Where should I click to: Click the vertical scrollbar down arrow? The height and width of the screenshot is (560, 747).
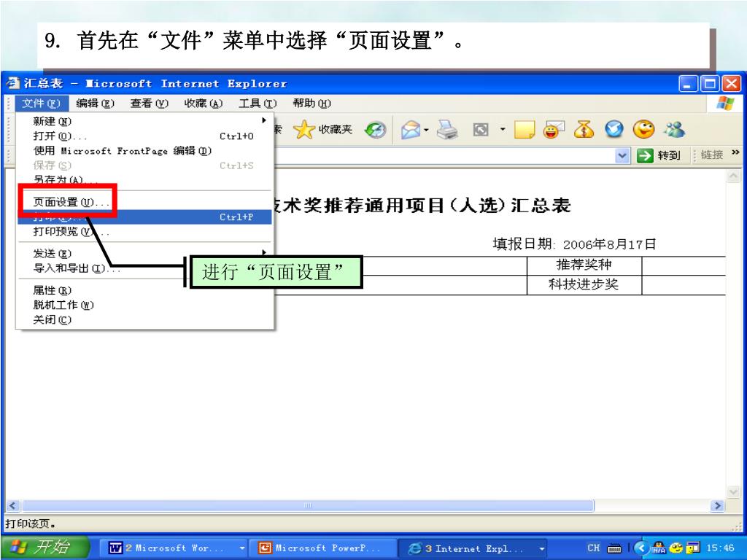coord(733,492)
